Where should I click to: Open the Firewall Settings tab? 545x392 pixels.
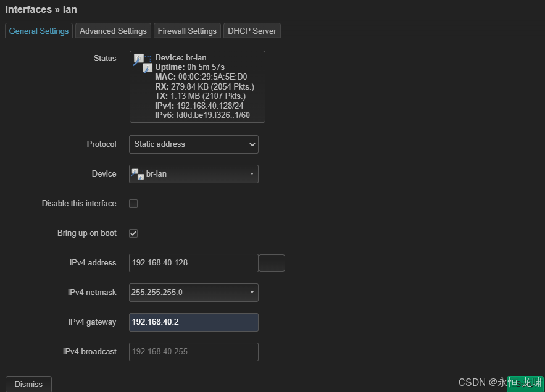(x=187, y=31)
